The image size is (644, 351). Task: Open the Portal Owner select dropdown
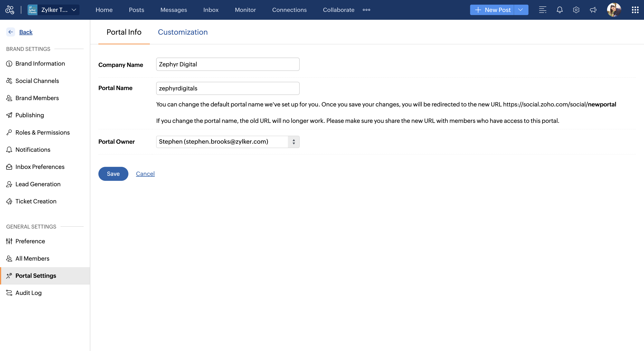coord(228,142)
